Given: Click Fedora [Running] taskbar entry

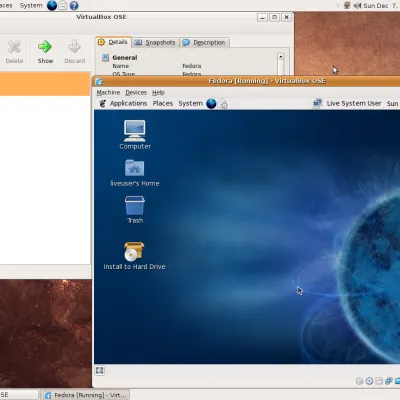Looking at the screenshot, I should (85, 395).
